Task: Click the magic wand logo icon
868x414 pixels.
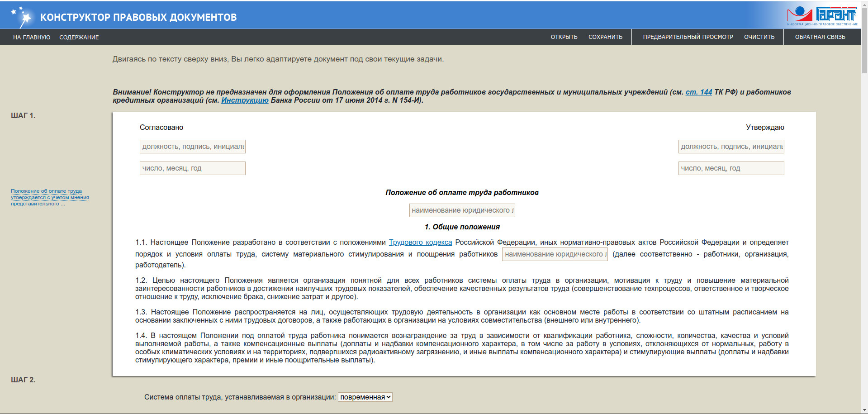Action: click(22, 17)
